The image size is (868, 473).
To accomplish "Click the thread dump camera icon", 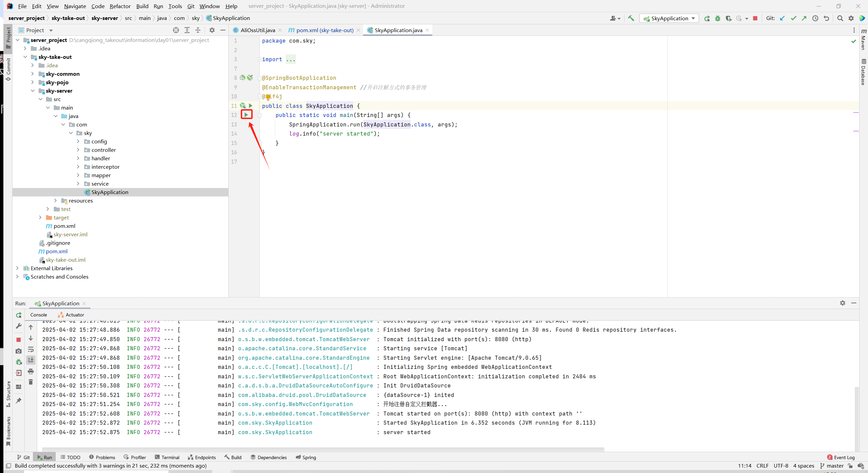I will (x=19, y=351).
